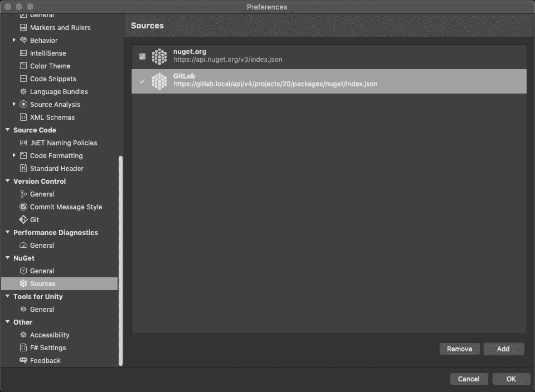Click the GitLab package source icon
This screenshot has width=535, height=392.
pyautogui.click(x=160, y=81)
